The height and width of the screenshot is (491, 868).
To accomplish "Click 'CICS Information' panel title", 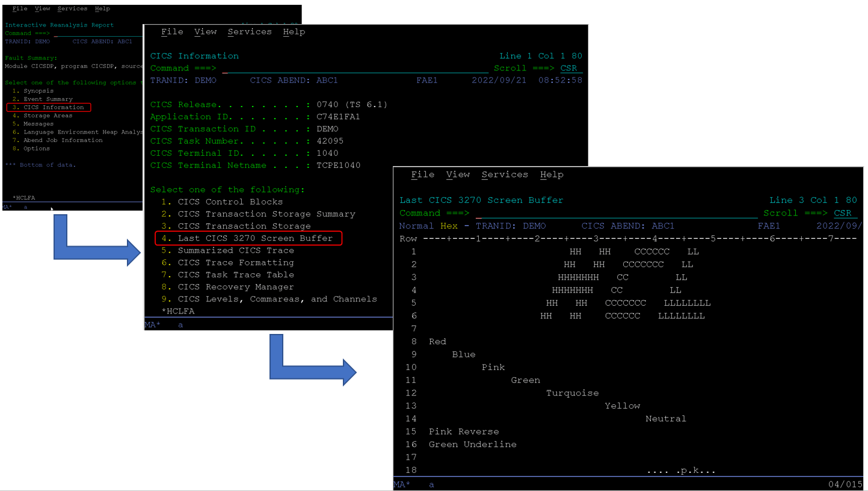I will [x=194, y=56].
